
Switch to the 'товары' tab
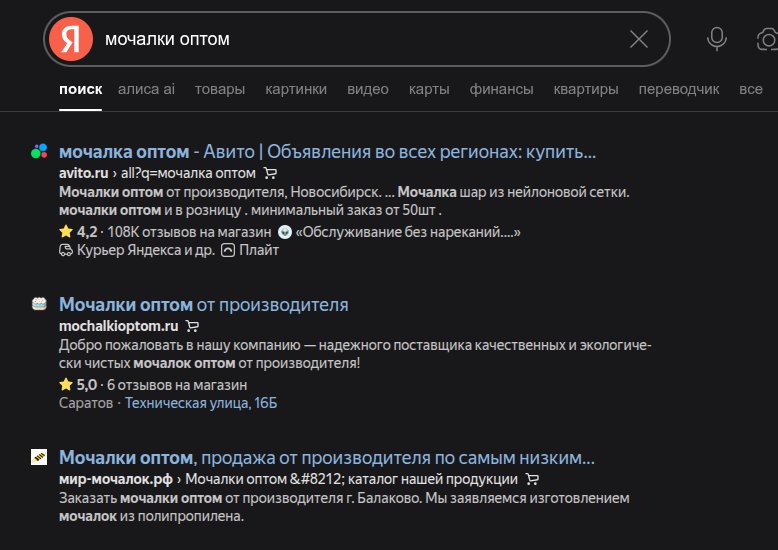pos(220,89)
